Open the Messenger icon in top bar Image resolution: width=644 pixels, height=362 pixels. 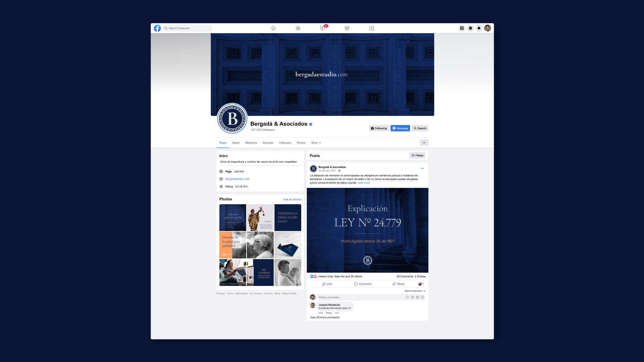coord(471,28)
